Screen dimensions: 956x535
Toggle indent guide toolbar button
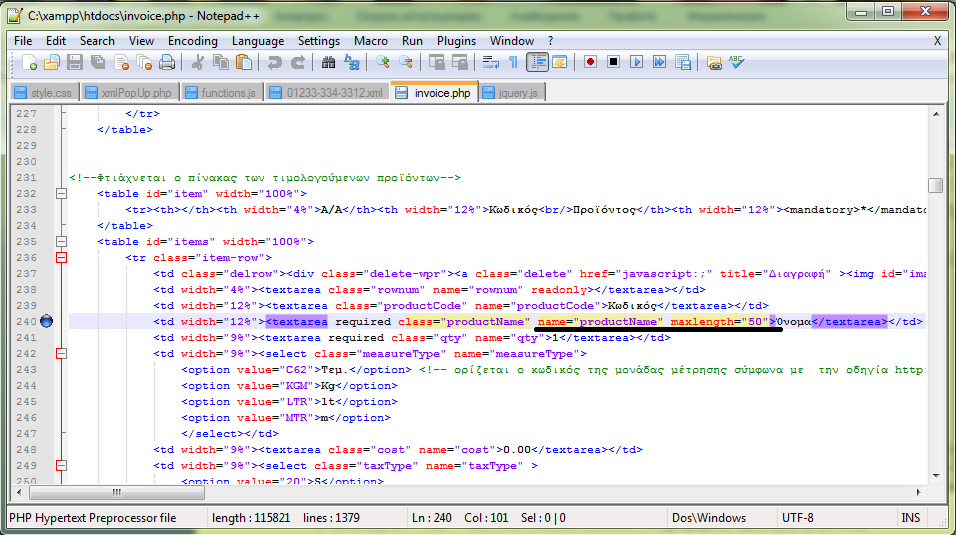537,62
